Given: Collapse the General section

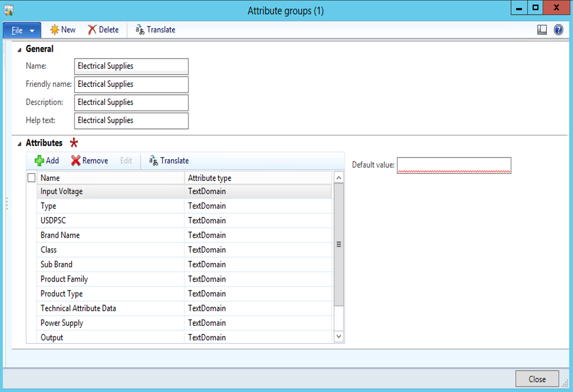Looking at the screenshot, I should point(20,49).
